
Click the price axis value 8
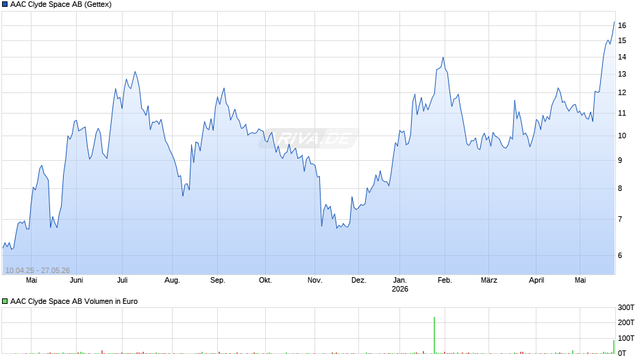(620, 188)
